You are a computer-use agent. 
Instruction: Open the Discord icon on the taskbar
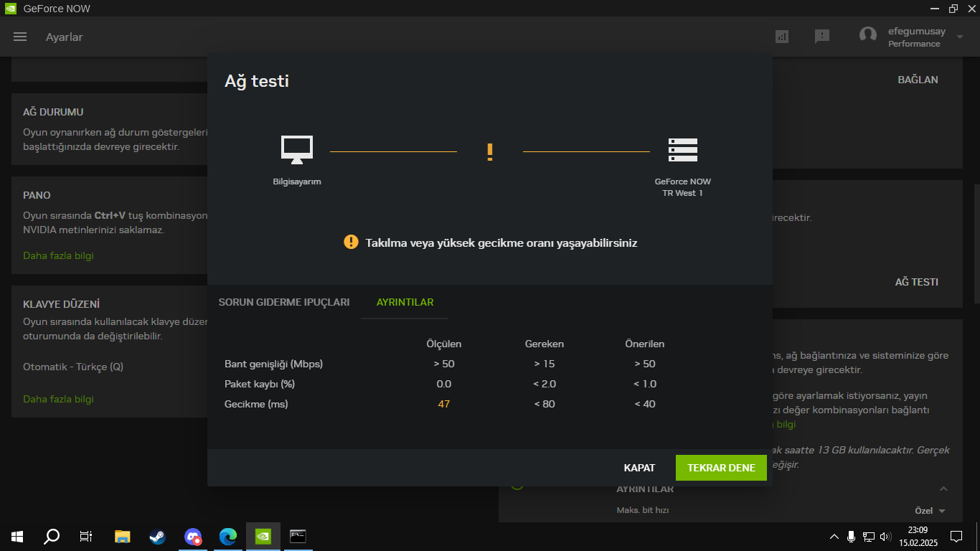coord(193,536)
